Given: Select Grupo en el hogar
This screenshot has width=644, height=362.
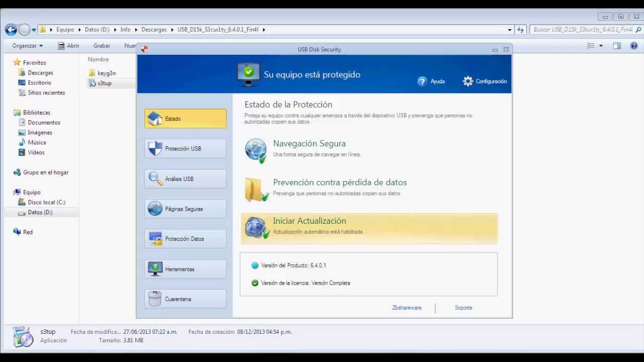Looking at the screenshot, I should pos(45,172).
